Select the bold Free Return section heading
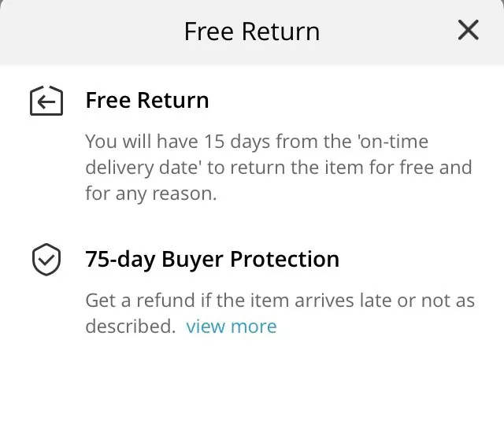This screenshot has width=504, height=443. click(x=147, y=101)
